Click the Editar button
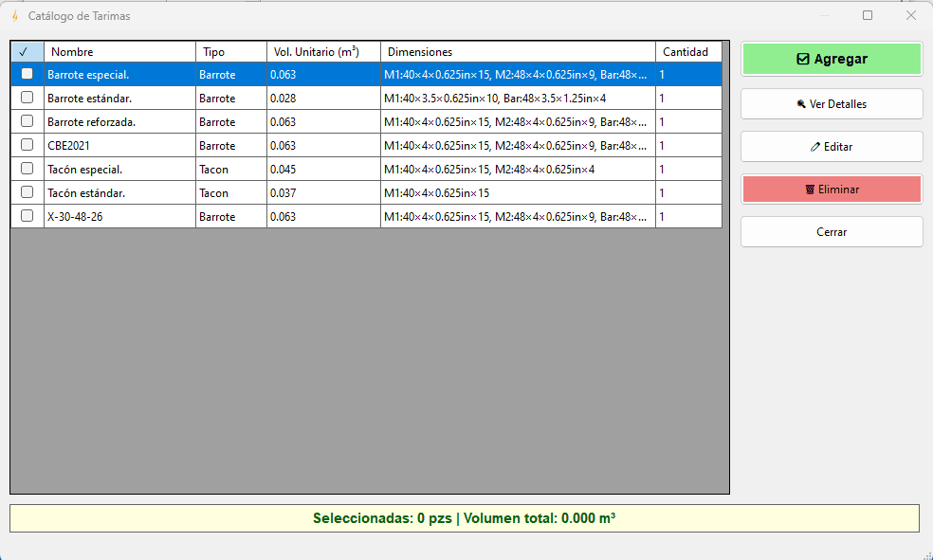Screen dimensions: 933x560 click(x=832, y=146)
